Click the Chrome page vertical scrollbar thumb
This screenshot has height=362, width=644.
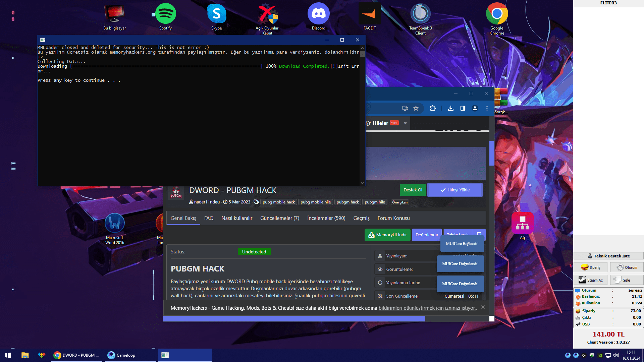(492, 154)
